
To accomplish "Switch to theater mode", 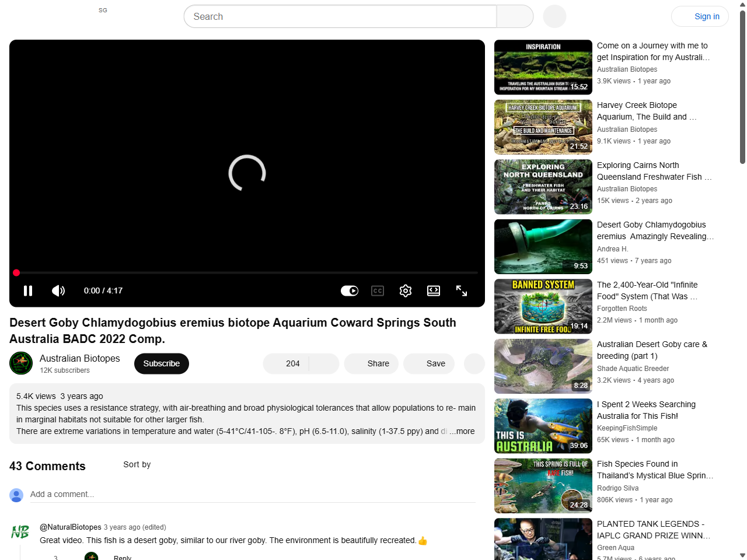I will click(x=434, y=290).
